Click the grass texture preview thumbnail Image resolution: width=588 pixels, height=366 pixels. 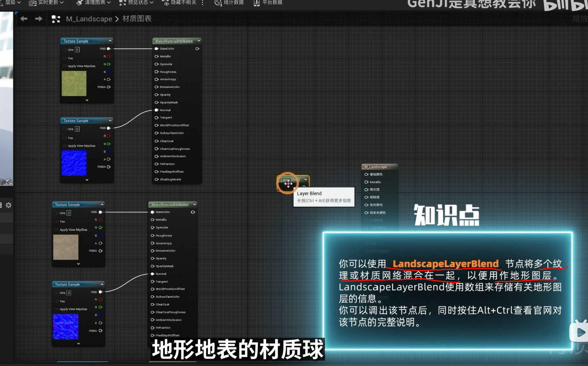coord(74,84)
